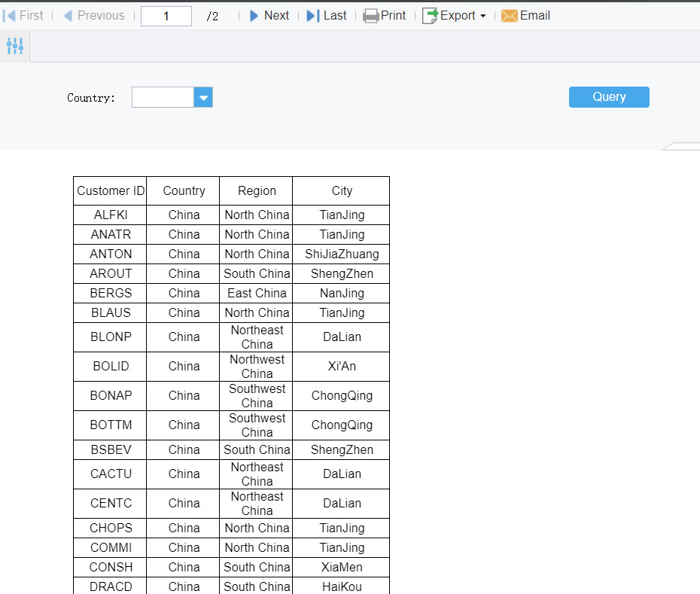Viewport: 700px width, 594px height.
Task: Click the Customer ID column header
Action: 110,190
